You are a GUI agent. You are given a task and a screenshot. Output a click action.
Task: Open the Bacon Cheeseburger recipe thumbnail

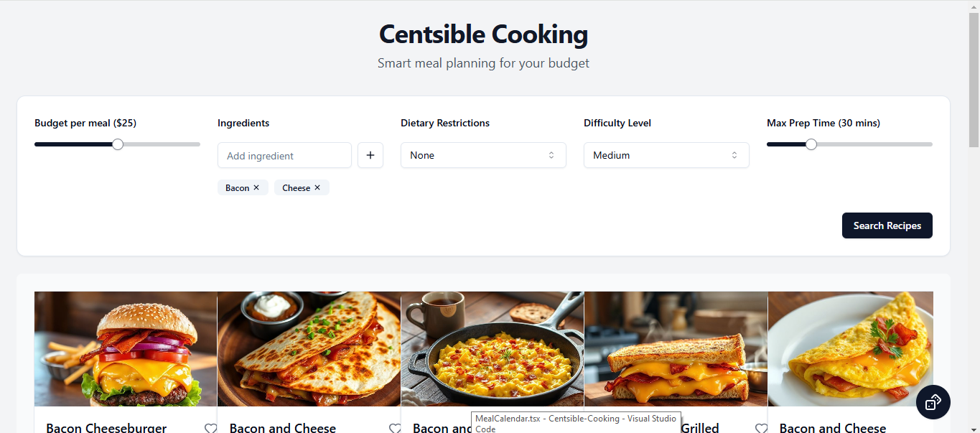pos(126,348)
